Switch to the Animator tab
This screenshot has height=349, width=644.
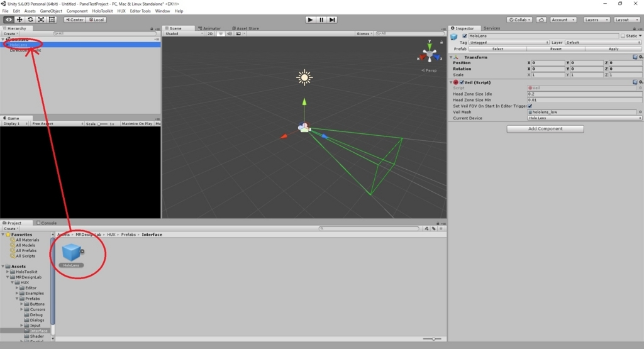pyautogui.click(x=209, y=28)
